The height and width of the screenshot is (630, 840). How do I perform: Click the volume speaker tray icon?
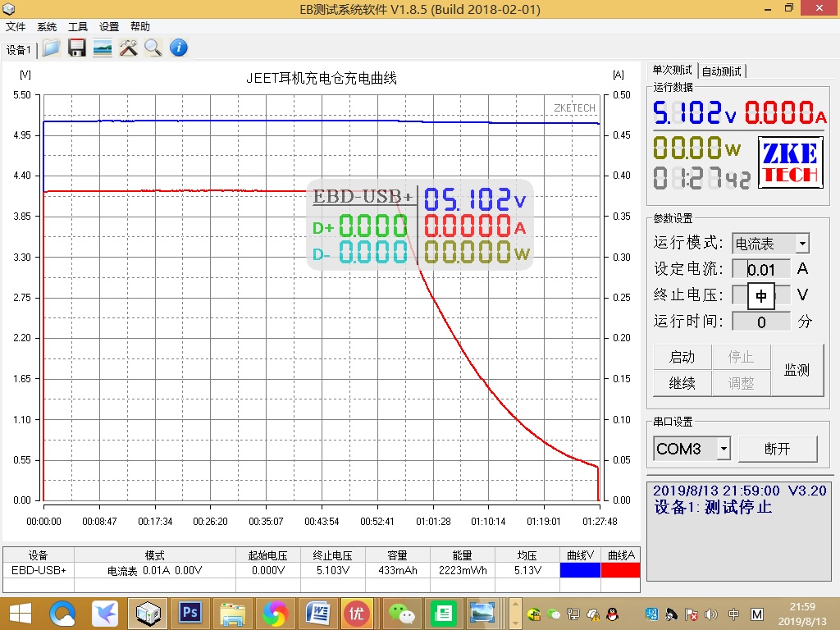point(711,614)
